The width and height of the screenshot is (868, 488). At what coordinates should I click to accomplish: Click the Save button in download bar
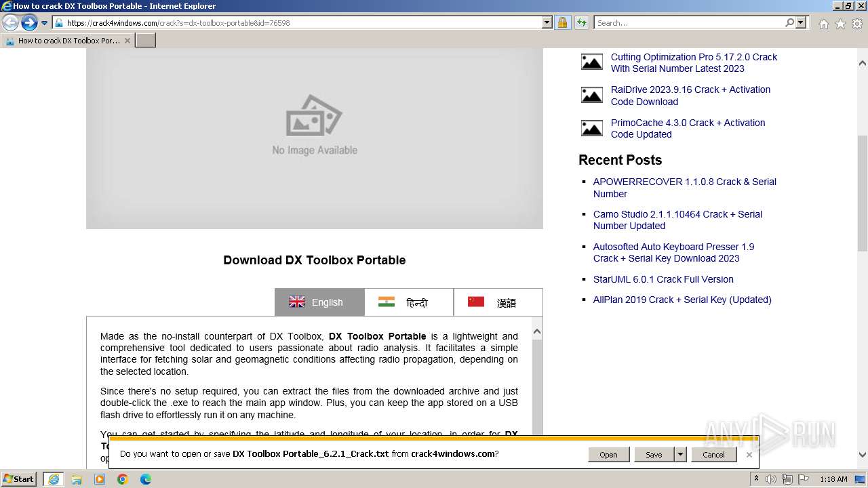654,455
